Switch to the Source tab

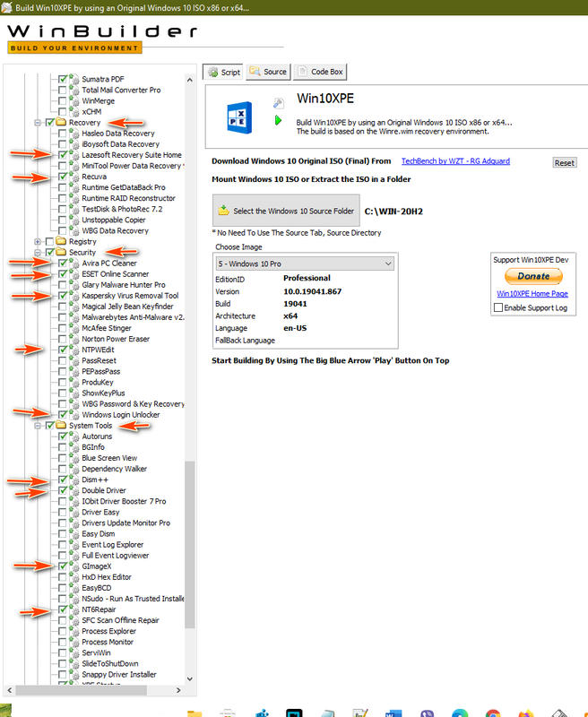(268, 72)
